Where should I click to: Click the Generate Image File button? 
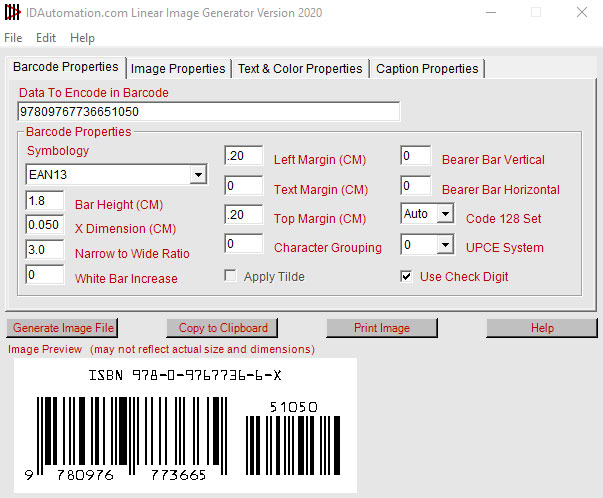[x=62, y=328]
